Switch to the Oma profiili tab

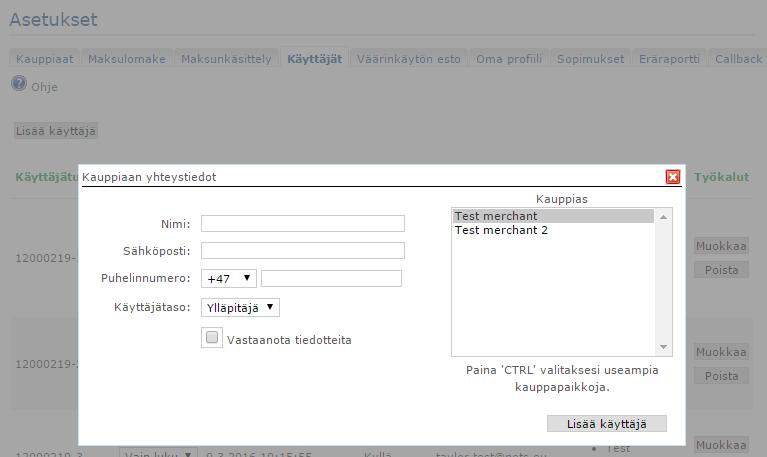tap(509, 59)
